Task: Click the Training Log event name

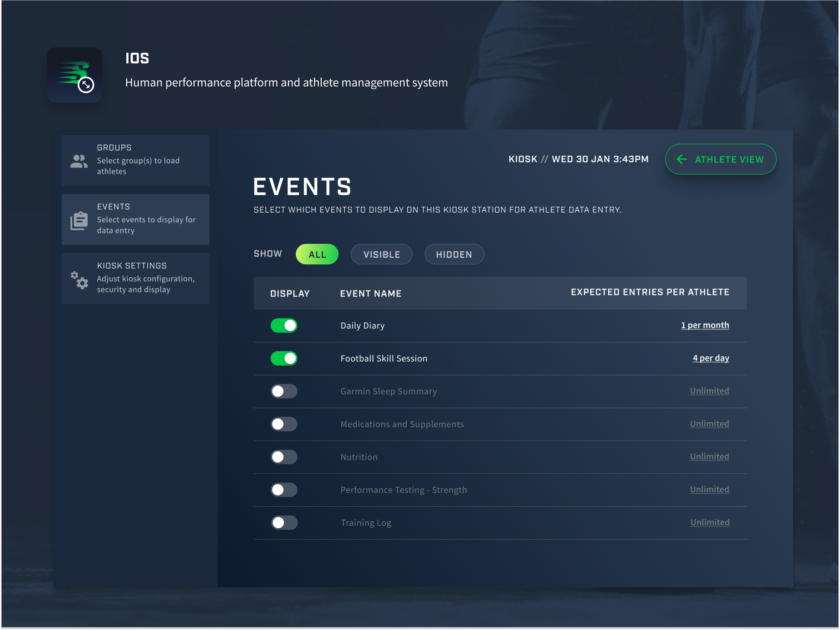Action: point(366,523)
